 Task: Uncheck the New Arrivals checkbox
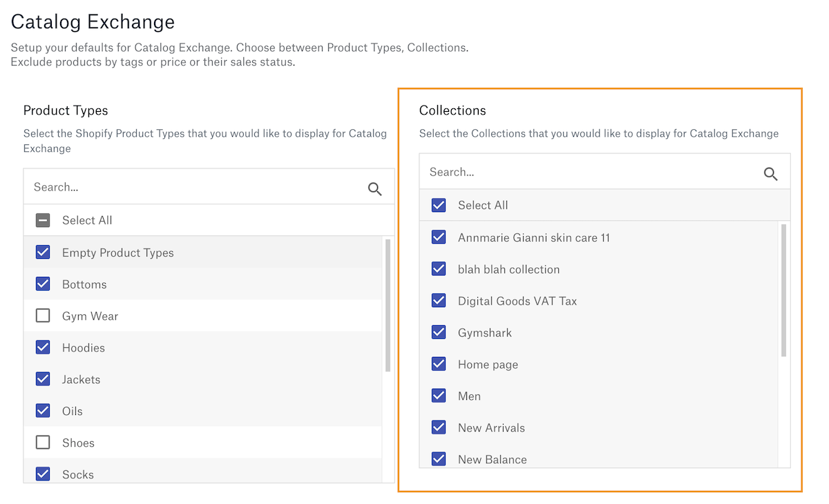tap(439, 427)
